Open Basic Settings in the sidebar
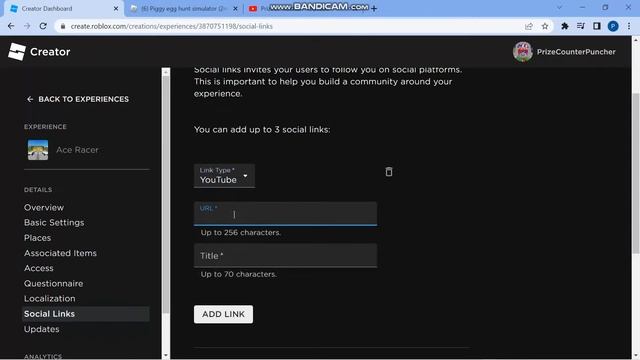The height and width of the screenshot is (360, 640). pyautogui.click(x=54, y=222)
